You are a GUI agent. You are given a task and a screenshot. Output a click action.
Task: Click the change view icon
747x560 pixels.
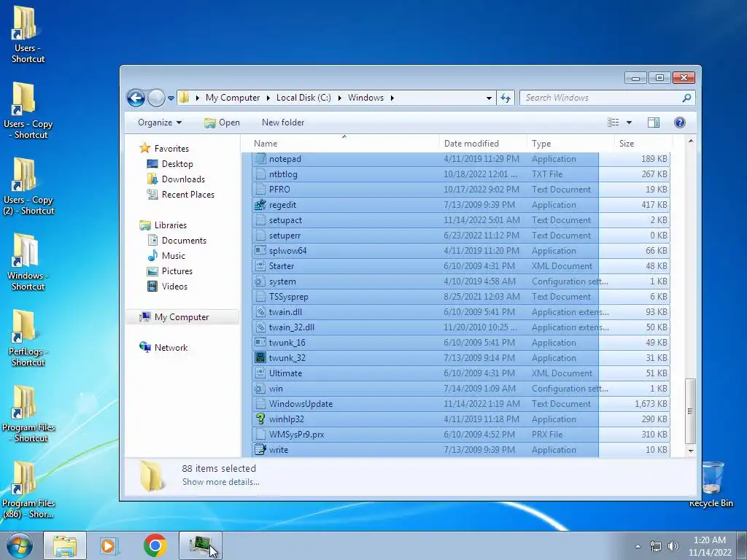pos(613,122)
